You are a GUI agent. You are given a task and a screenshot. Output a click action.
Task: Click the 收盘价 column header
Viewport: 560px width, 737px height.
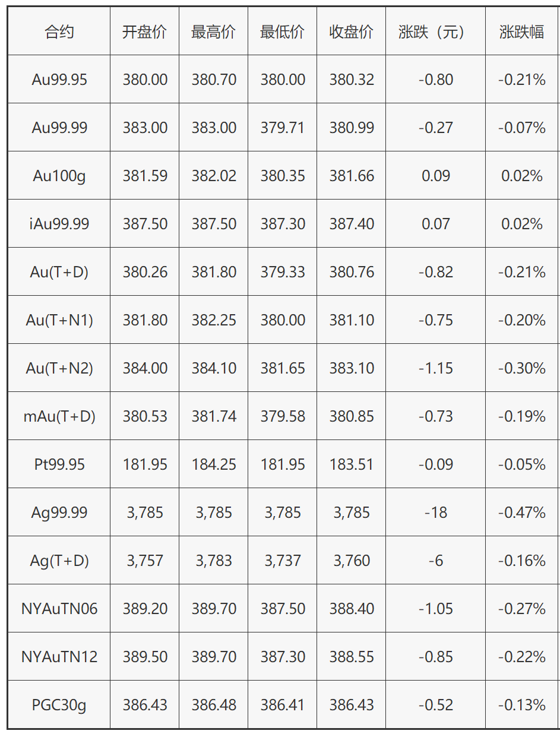[352, 32]
